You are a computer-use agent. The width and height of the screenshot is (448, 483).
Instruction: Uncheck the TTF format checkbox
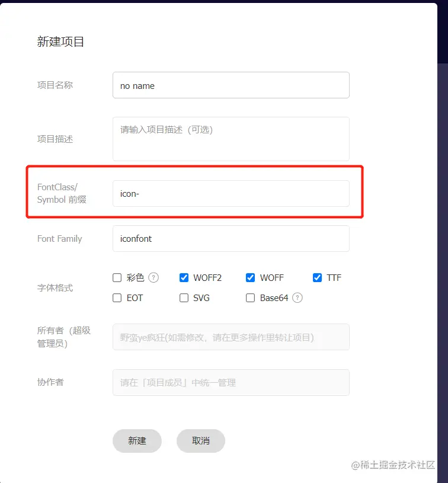point(317,277)
